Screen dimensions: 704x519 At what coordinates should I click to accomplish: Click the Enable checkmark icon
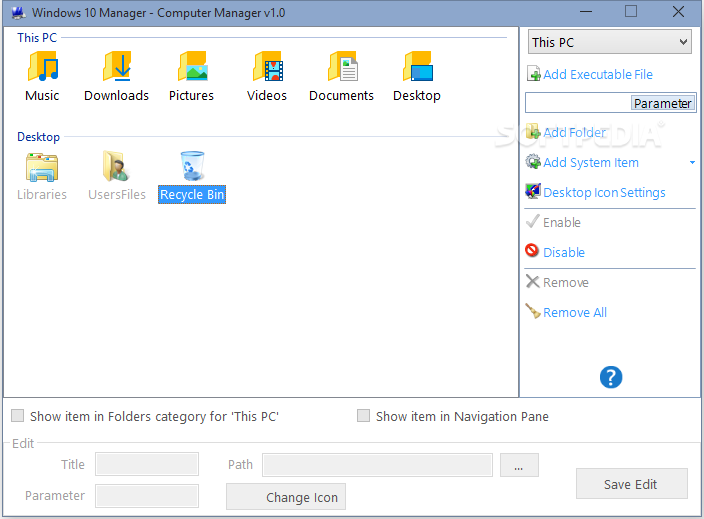pyautogui.click(x=532, y=221)
